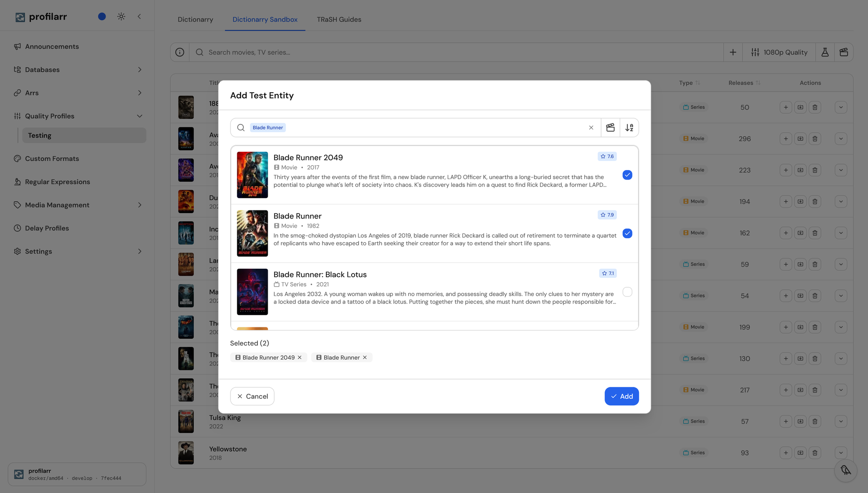Click the 7.1 rating badge
Viewport: 868px width, 493px height.
click(x=608, y=273)
